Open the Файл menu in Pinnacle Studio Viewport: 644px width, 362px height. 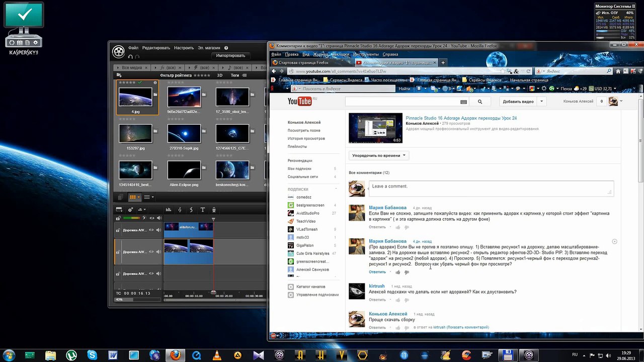coord(133,48)
